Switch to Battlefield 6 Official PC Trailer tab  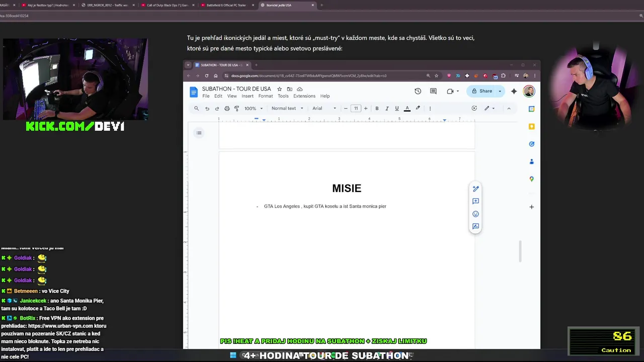(225, 5)
